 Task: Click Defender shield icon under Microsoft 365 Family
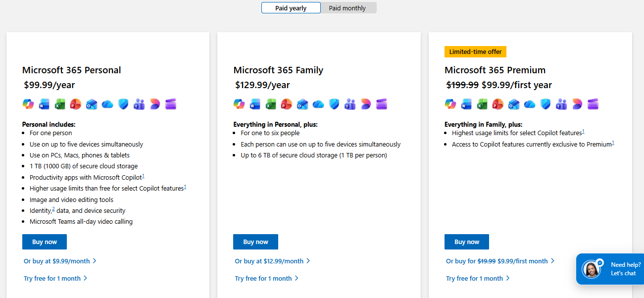[x=334, y=104]
